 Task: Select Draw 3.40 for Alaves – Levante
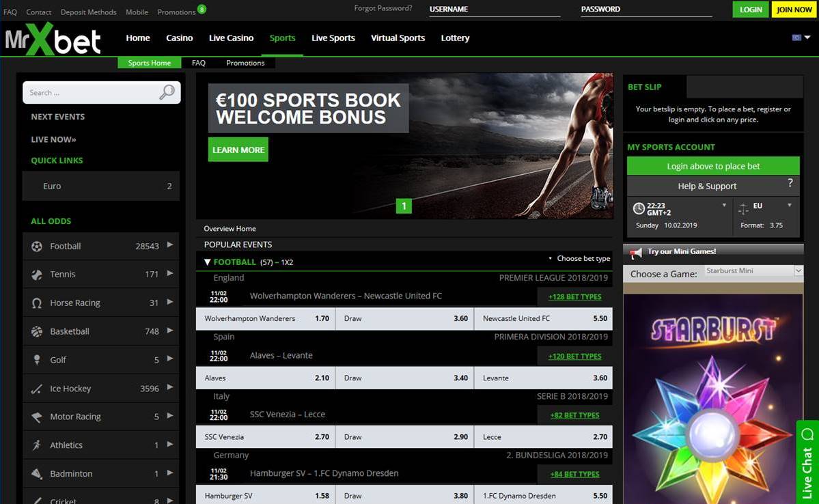(x=404, y=378)
